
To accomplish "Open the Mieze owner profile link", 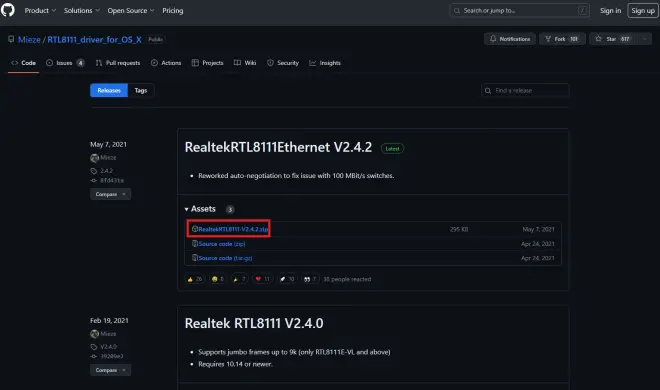I will coord(29,40).
